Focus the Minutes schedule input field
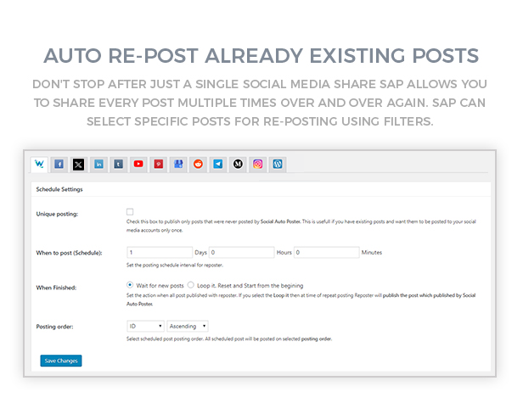Screen dimensions: 523x420 [x=327, y=252]
